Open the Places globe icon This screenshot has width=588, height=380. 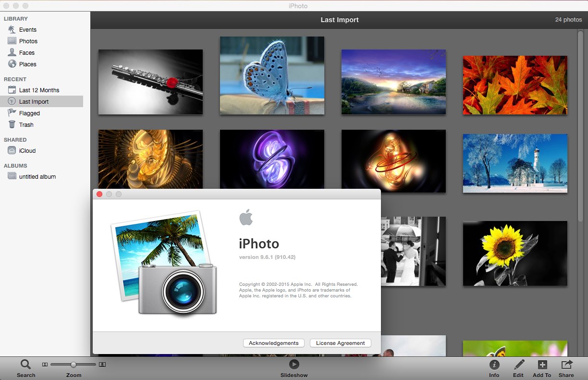click(12, 64)
